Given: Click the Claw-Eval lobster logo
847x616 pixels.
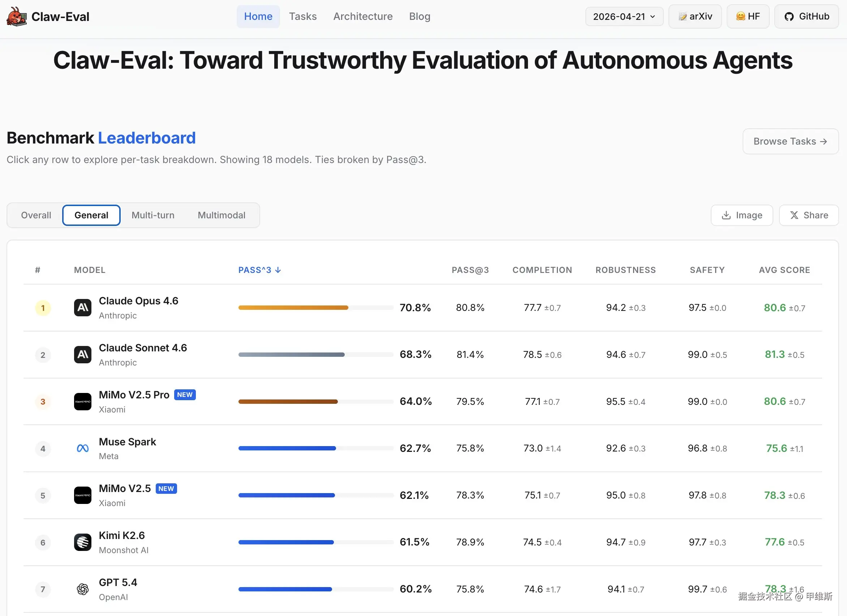Looking at the screenshot, I should pos(16,17).
